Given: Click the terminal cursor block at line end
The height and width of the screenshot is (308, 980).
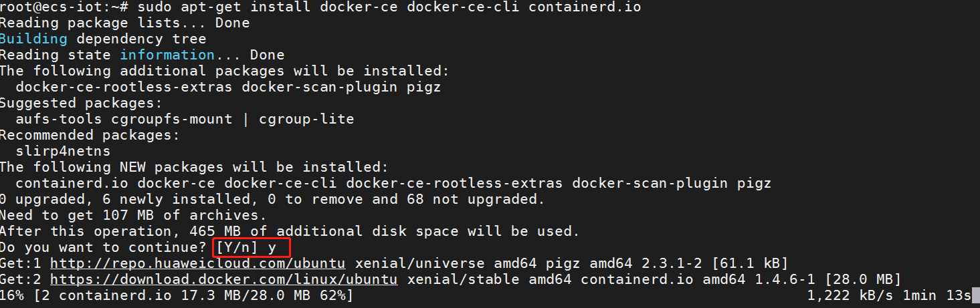Looking at the screenshot, I should pyautogui.click(x=976, y=295).
